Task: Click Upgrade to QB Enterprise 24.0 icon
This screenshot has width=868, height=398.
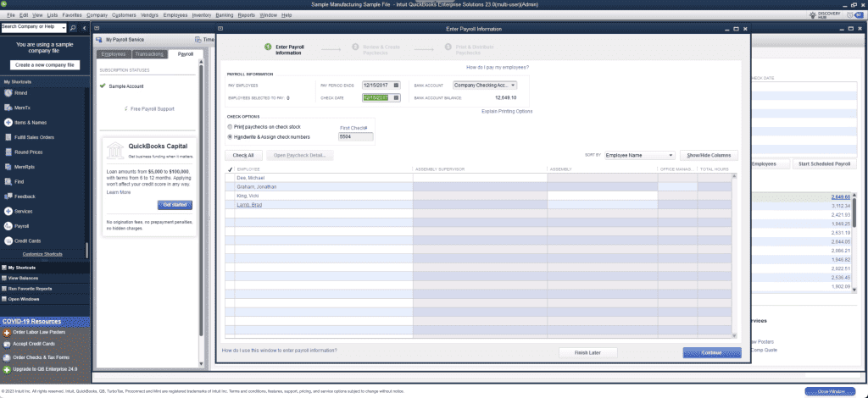Action: (x=7, y=369)
